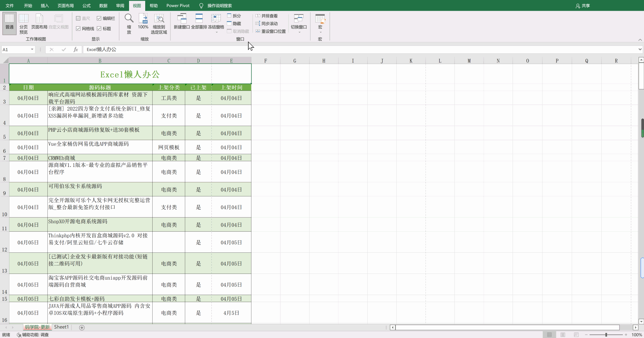Click the zoom slider handle in status bar
Viewport: 644px width, 338px height.
pos(606,335)
